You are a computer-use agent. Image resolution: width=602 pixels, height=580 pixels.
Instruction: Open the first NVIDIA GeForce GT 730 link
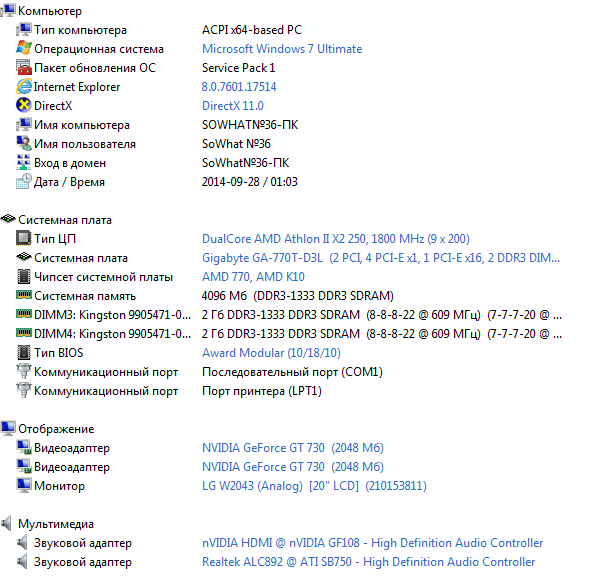pos(293,448)
